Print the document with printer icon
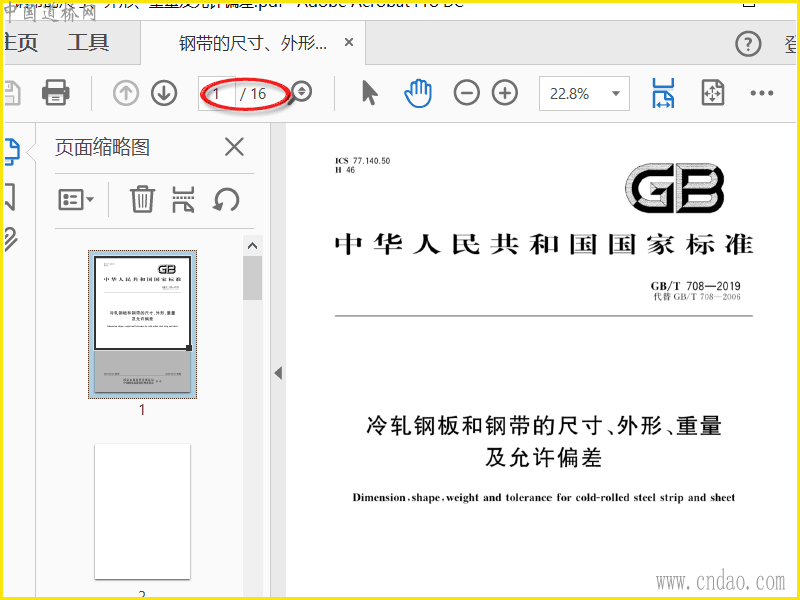Image resolution: width=800 pixels, height=600 pixels. (x=56, y=93)
